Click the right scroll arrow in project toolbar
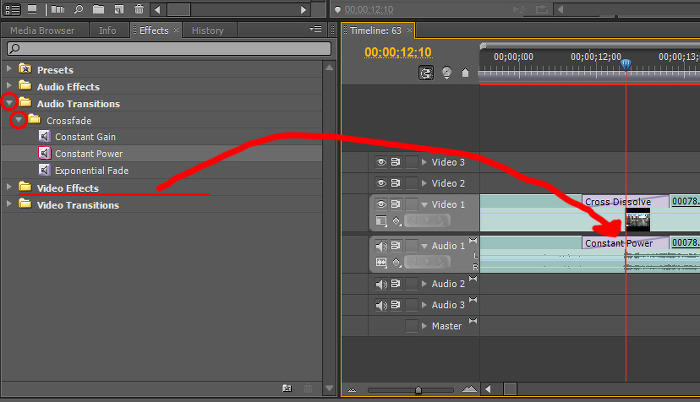This screenshot has width=700, height=402. pos(303,9)
